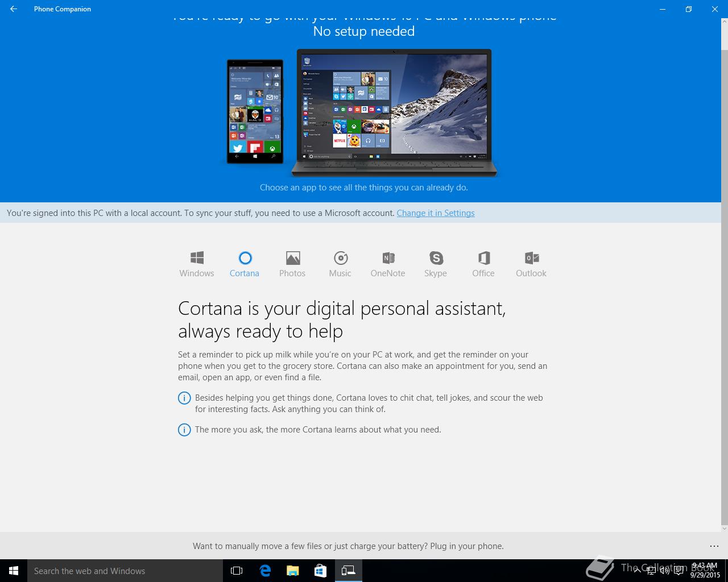The height and width of the screenshot is (582, 728).
Task: Click the Search the web and Windows box
Action: click(125, 571)
